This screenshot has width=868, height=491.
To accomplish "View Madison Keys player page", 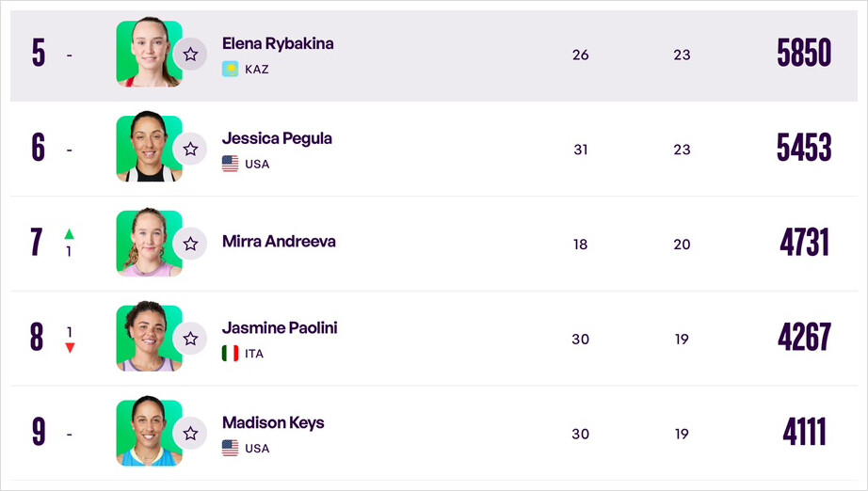I will click(273, 422).
